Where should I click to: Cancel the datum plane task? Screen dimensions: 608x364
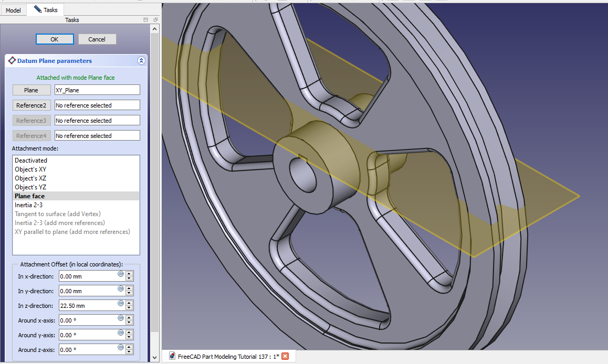tap(97, 39)
